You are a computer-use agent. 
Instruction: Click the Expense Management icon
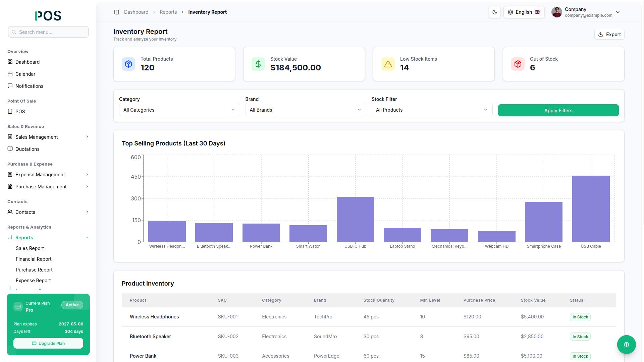(10, 174)
